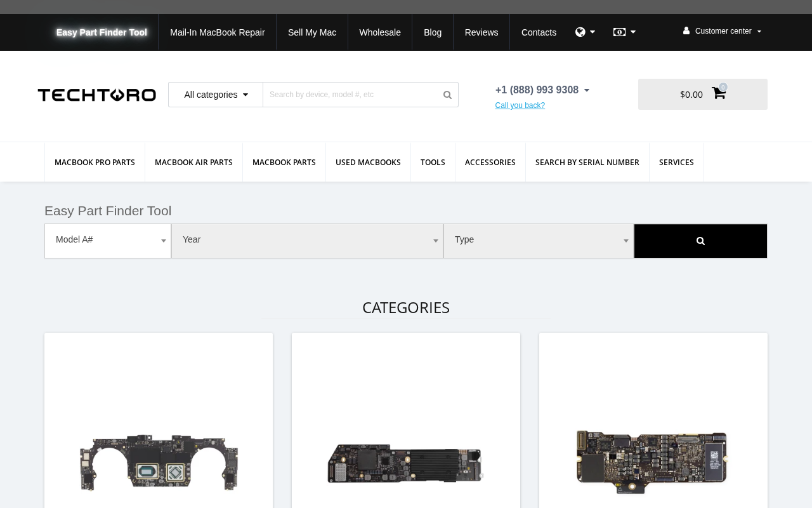Open the MacBook Pro Parts menu

point(95,163)
